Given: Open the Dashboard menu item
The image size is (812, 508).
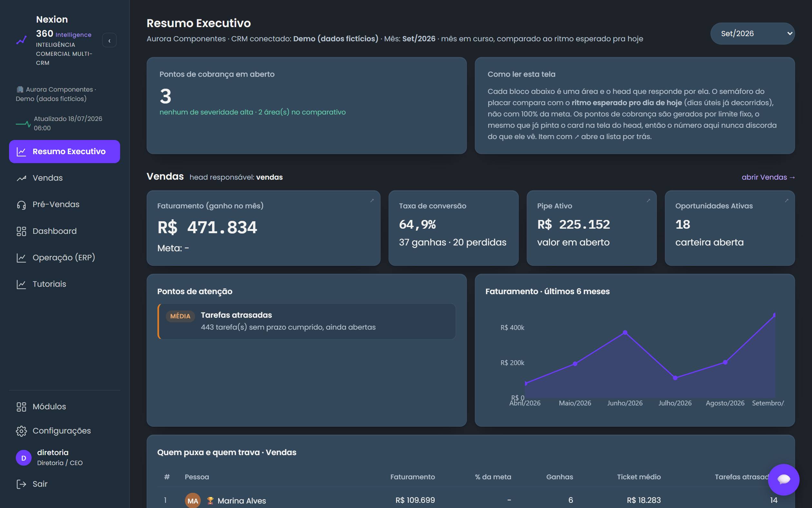Looking at the screenshot, I should pos(64,231).
